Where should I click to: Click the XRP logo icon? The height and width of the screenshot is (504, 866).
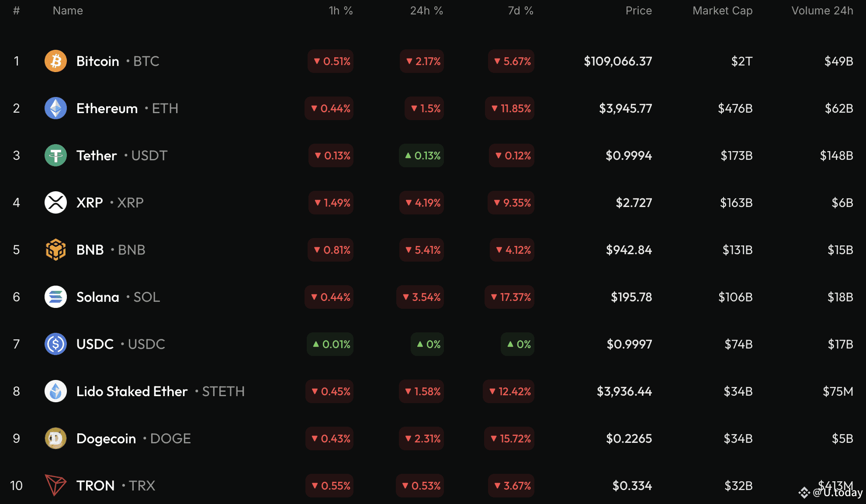(x=55, y=203)
